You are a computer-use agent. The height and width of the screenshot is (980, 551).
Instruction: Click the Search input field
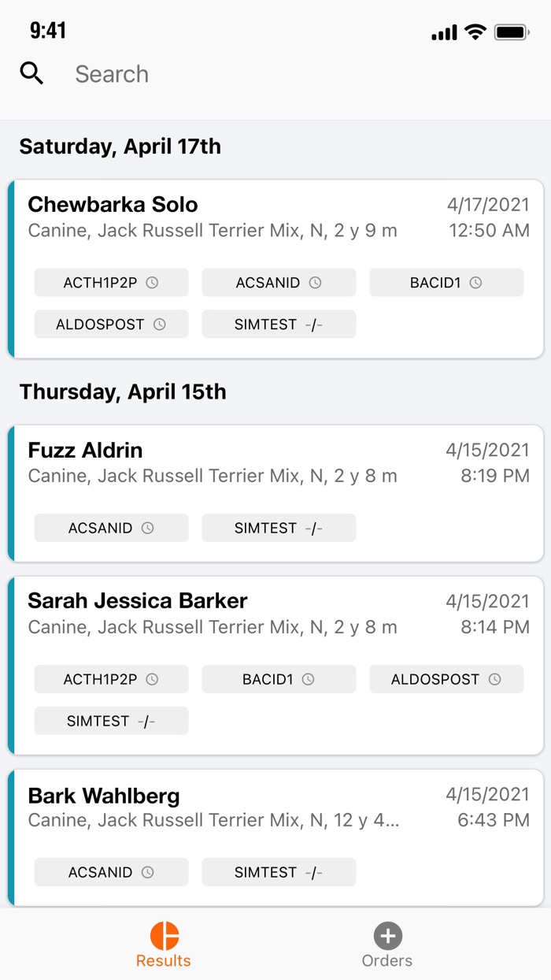point(299,74)
